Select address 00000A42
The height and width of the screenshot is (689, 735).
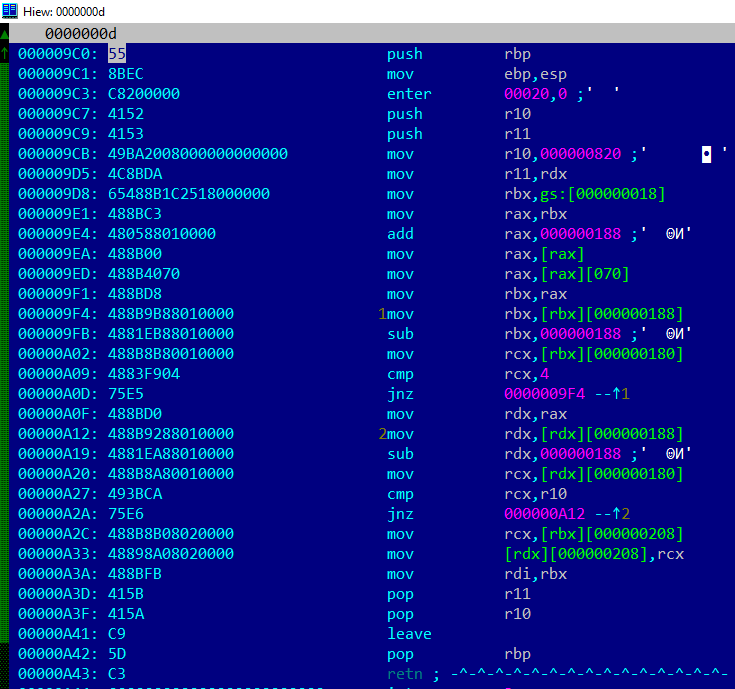point(58,654)
